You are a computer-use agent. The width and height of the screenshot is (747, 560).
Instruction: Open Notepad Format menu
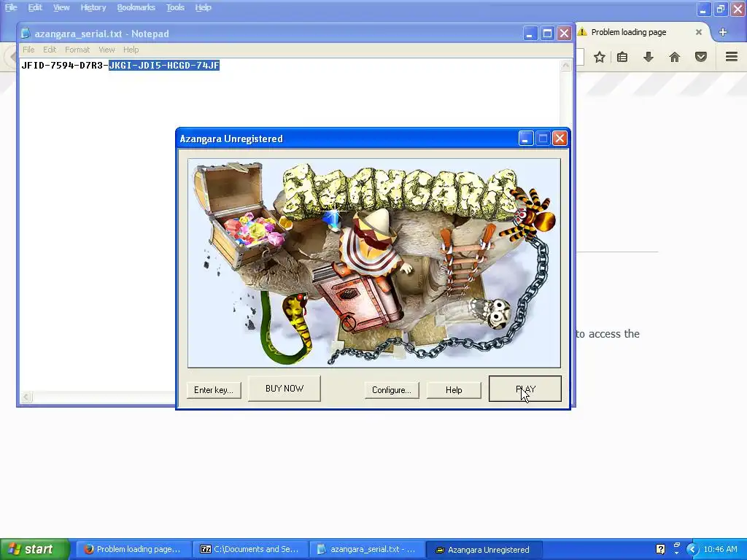pyautogui.click(x=77, y=50)
